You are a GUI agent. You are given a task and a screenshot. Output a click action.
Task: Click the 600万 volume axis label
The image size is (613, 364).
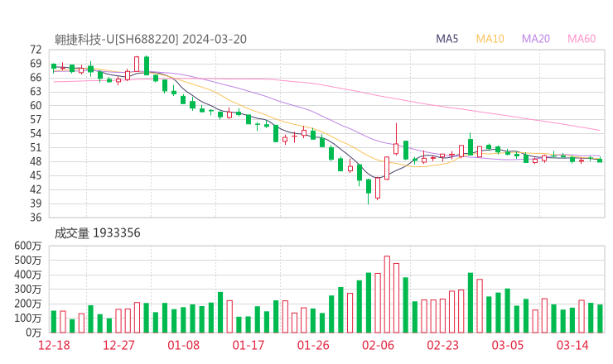[x=28, y=246]
